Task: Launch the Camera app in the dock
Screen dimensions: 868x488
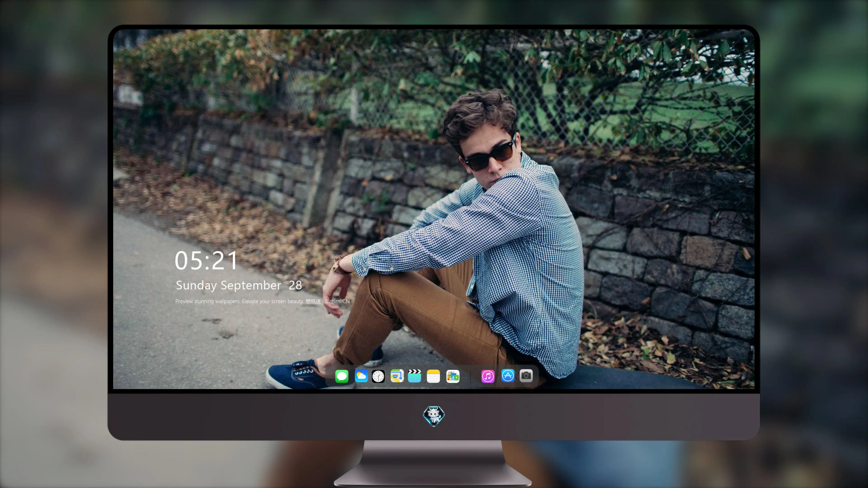Action: 526,375
